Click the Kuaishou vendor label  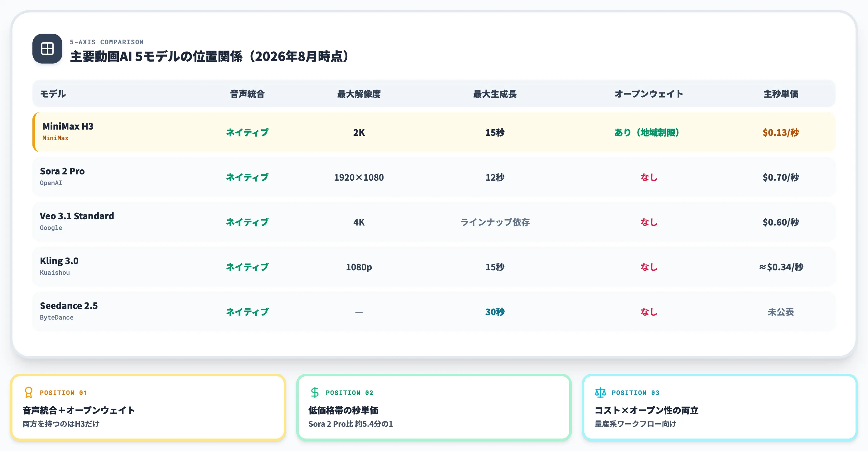click(55, 273)
